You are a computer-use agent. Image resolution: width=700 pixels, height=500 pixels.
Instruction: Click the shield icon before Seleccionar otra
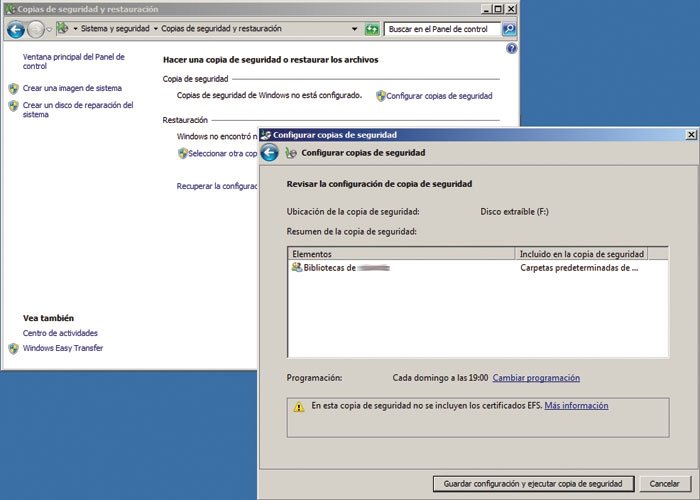coord(183,154)
